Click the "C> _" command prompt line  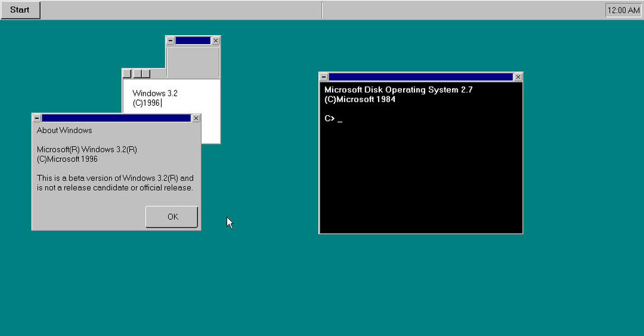point(333,119)
